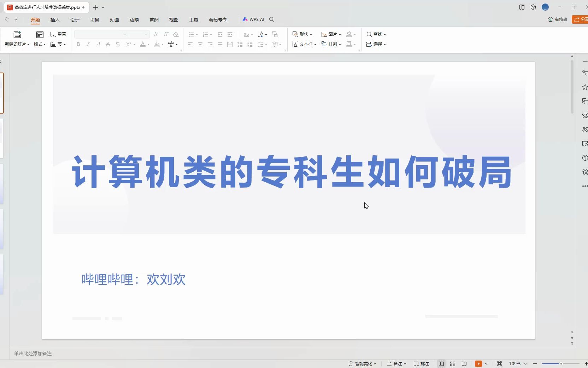Click the 有修改 save status button

click(x=558, y=19)
